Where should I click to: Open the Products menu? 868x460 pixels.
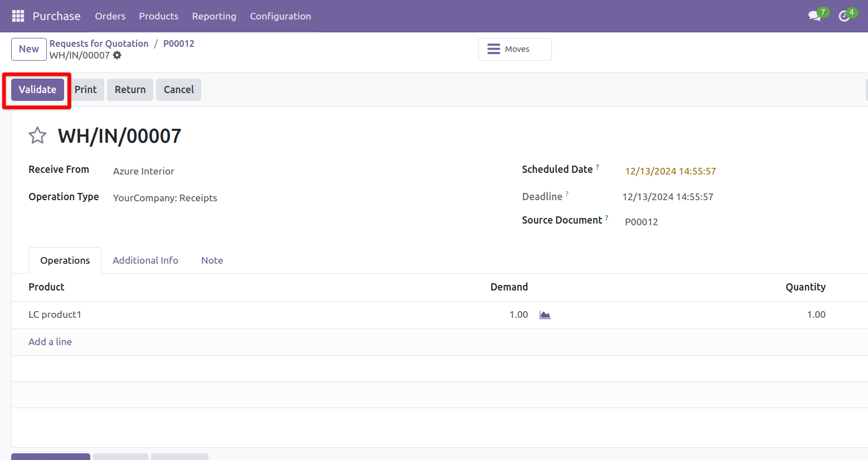coord(159,16)
